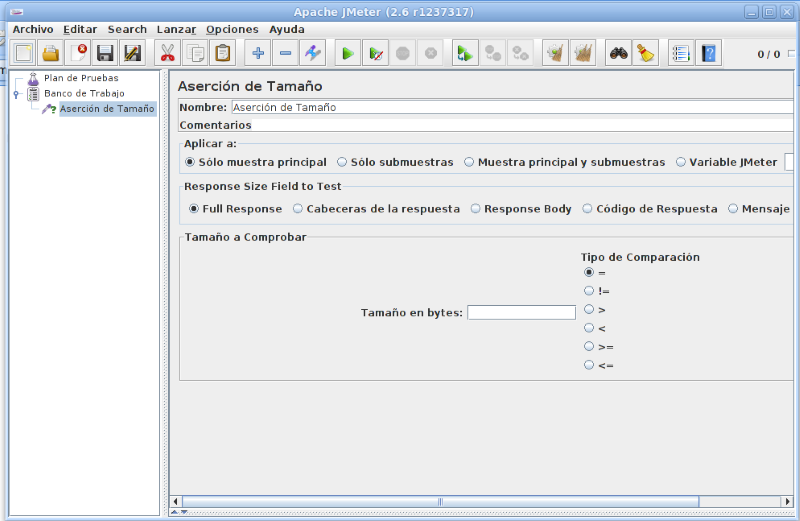Click the window menu icon in title bar
This screenshot has width=800, height=521.
point(16,12)
